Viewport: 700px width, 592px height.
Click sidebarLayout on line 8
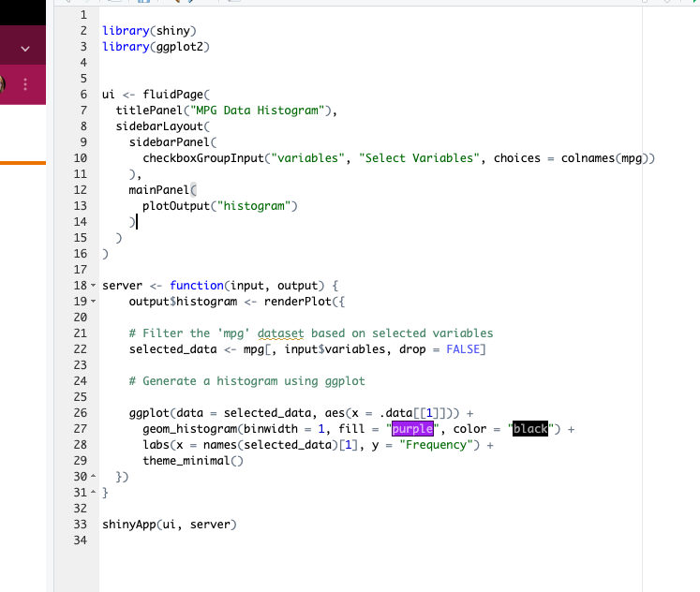pyautogui.click(x=159, y=126)
